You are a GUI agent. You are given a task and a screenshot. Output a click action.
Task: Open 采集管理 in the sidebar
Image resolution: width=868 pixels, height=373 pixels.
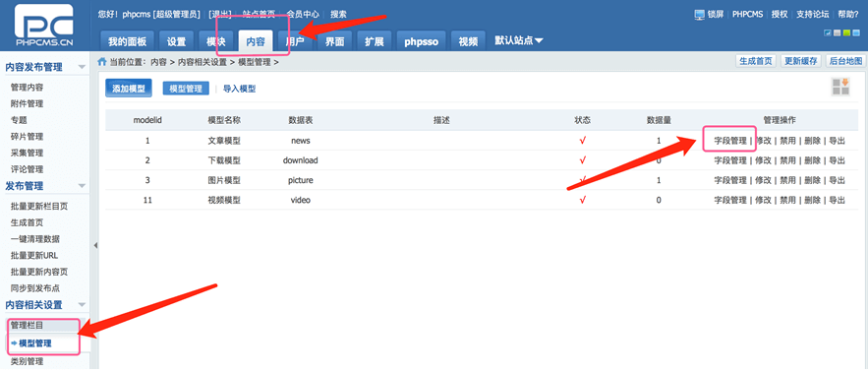tap(28, 153)
